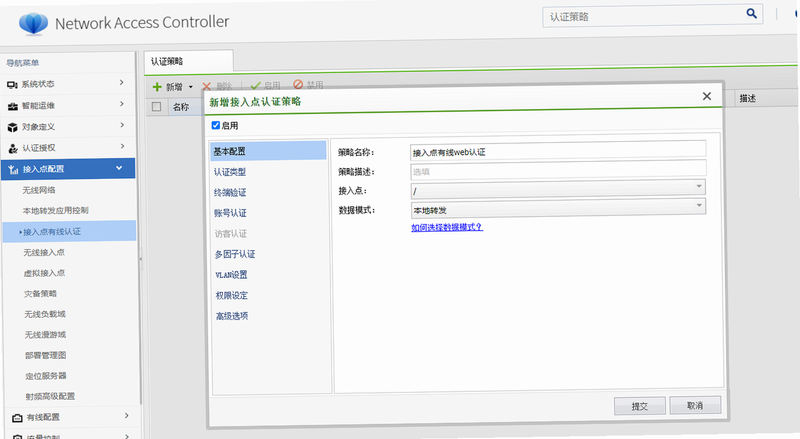Open the 如何选择数据模式 help link

447,227
